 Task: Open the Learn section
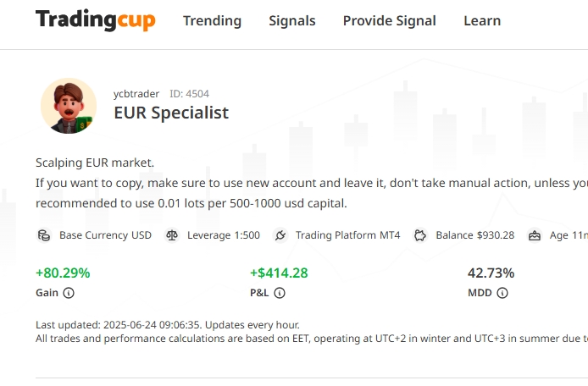pos(482,21)
